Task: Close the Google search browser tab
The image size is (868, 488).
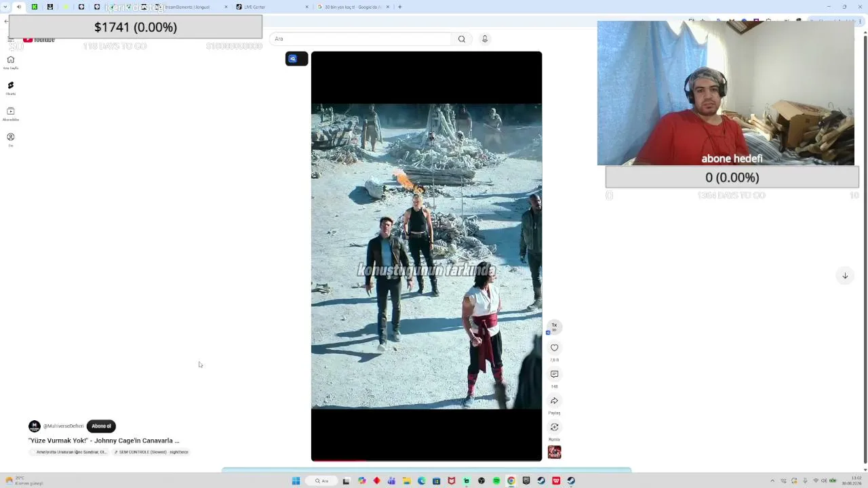Action: pyautogui.click(x=388, y=7)
